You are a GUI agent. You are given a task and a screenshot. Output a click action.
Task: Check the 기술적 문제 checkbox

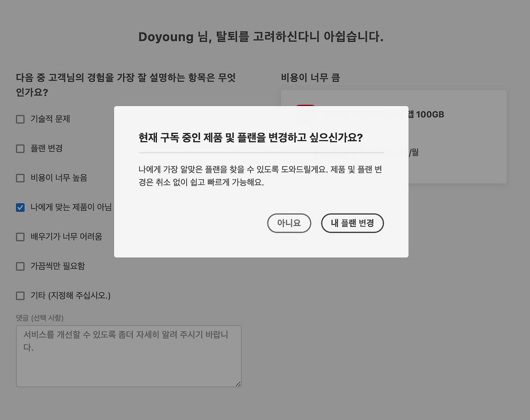[20, 119]
